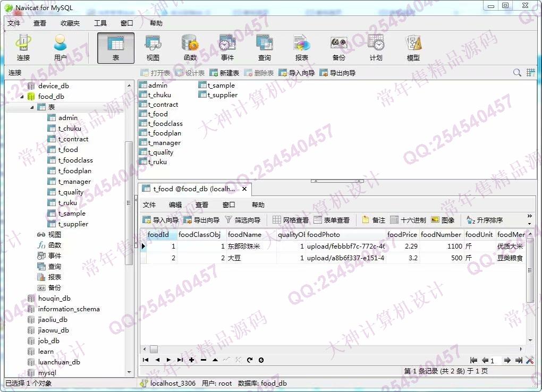This screenshot has height=392, width=542.
Task: Open 筛选向导 filter wizard
Action: [243, 220]
